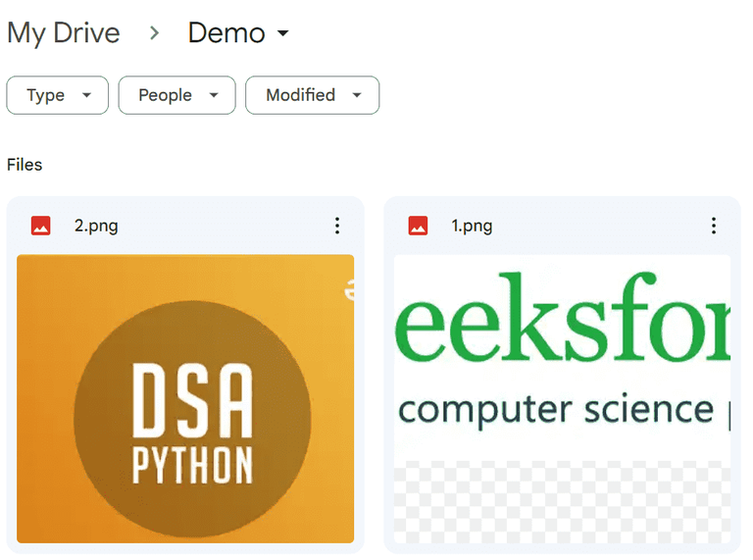Click the Demo folder name in breadcrumb

[x=226, y=33]
